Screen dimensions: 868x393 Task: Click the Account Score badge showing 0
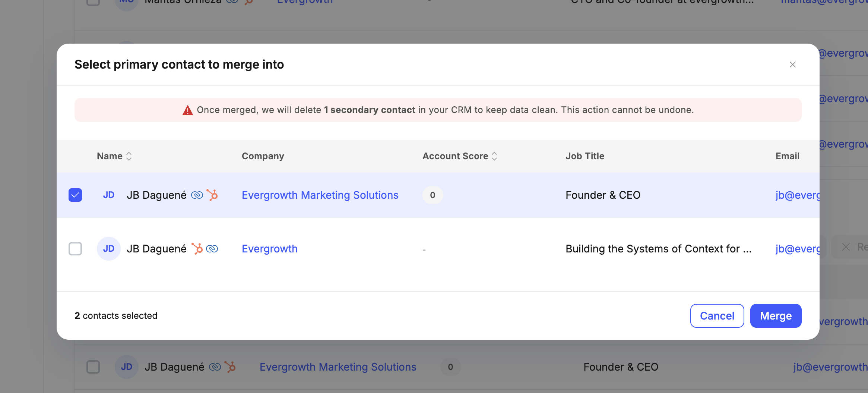point(432,195)
